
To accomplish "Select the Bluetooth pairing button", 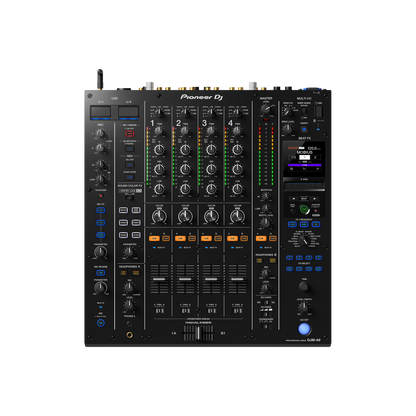I will [130, 149].
